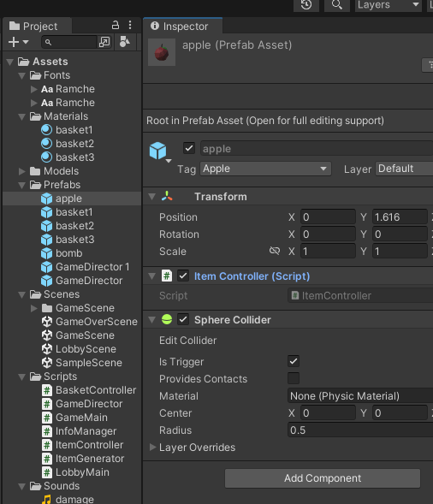Select the GameDirector prefab in Prefabs
This screenshot has width=433, height=504.
click(x=81, y=281)
